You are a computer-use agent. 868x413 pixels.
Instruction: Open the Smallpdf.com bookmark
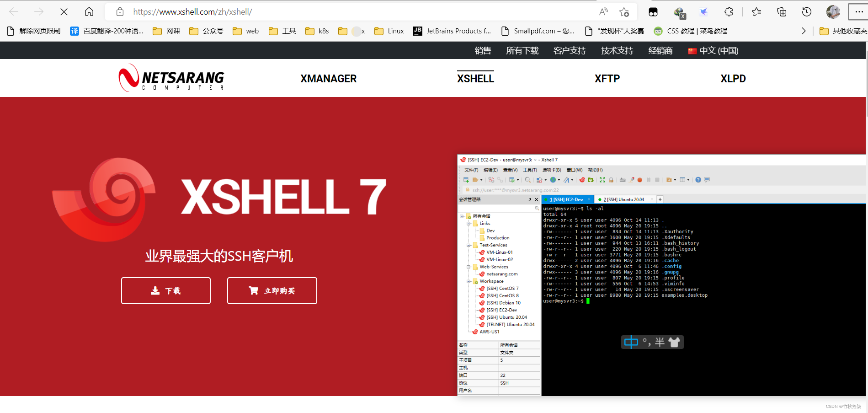pos(538,31)
